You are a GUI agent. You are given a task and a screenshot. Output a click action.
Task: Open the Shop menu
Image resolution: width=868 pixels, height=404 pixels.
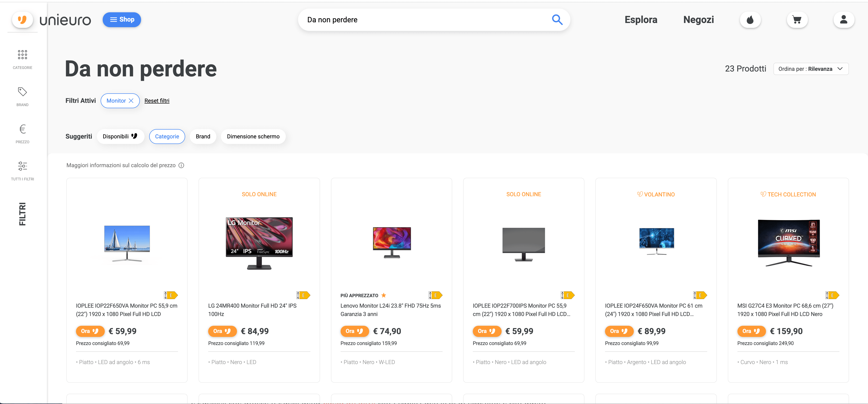click(122, 20)
